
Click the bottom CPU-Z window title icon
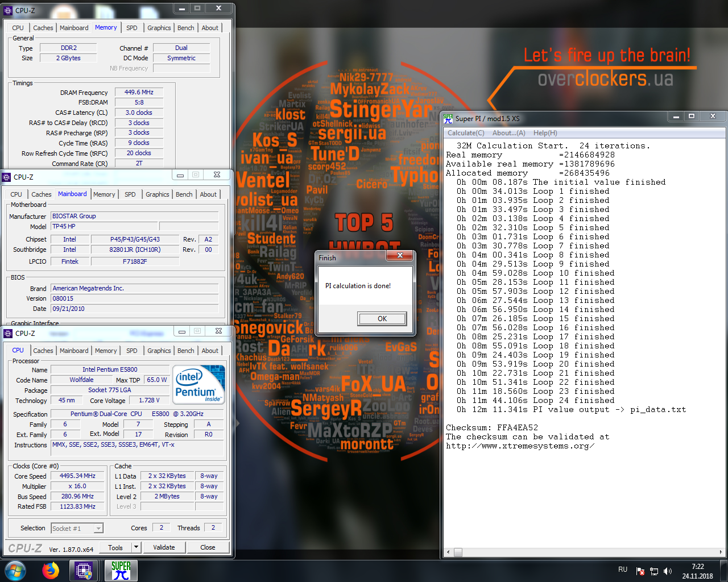(8, 333)
